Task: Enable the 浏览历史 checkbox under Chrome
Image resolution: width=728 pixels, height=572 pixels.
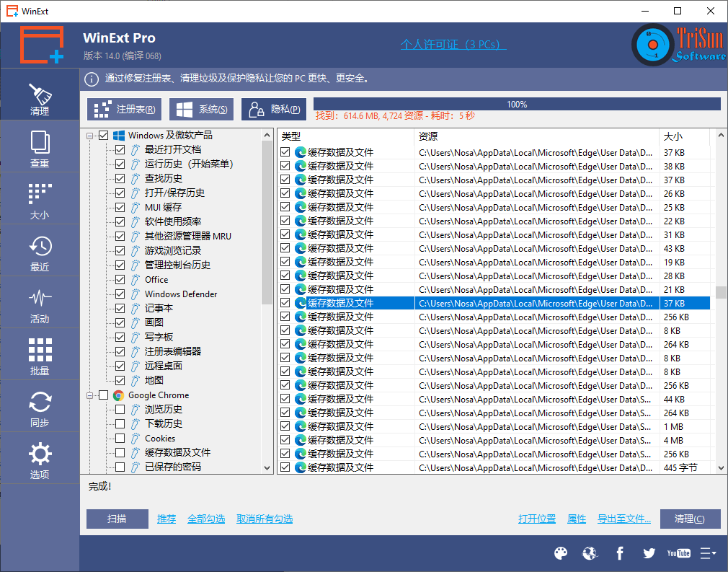Action: (x=120, y=410)
